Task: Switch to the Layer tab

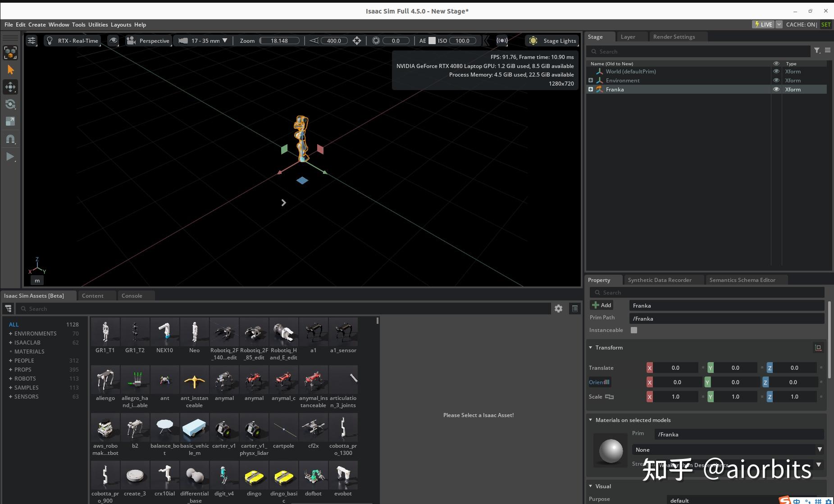Action: [629, 36]
